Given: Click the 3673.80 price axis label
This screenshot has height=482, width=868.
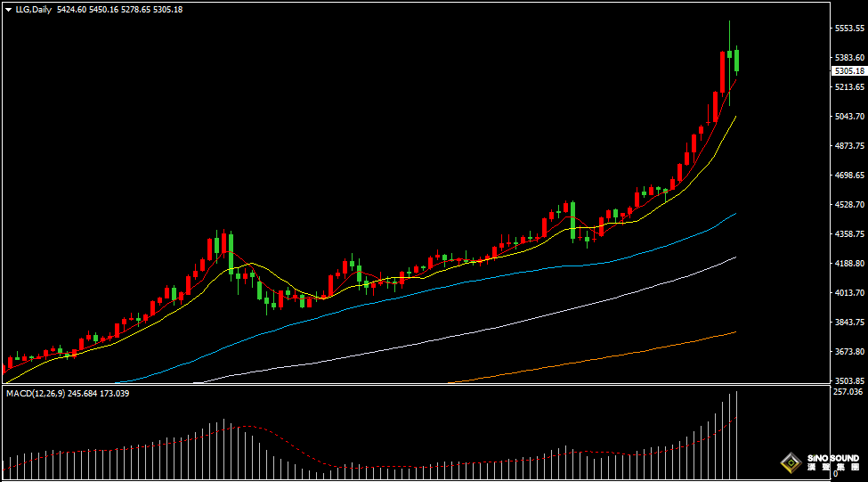Looking at the screenshot, I should (x=849, y=351).
